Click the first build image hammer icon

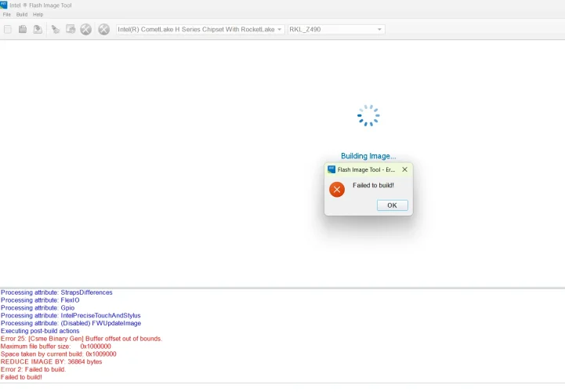point(85,29)
